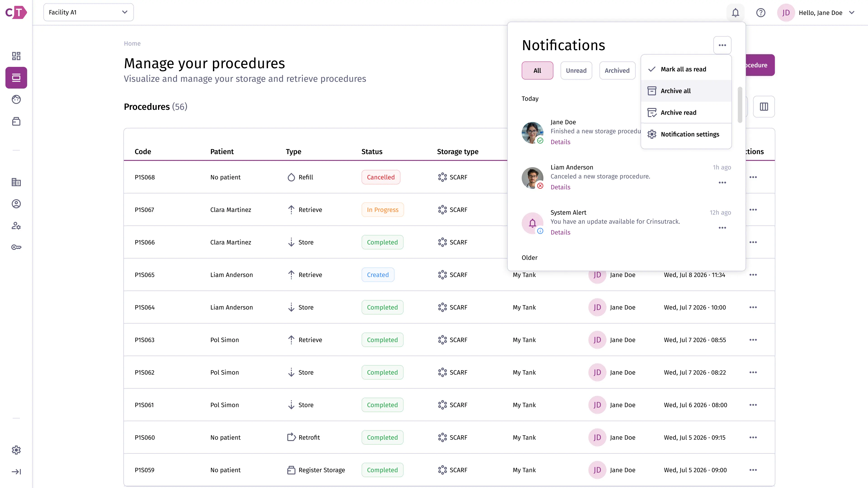868x488 pixels.
Task: Open the user profile circle icon in sidebar
Action: pos(16,204)
